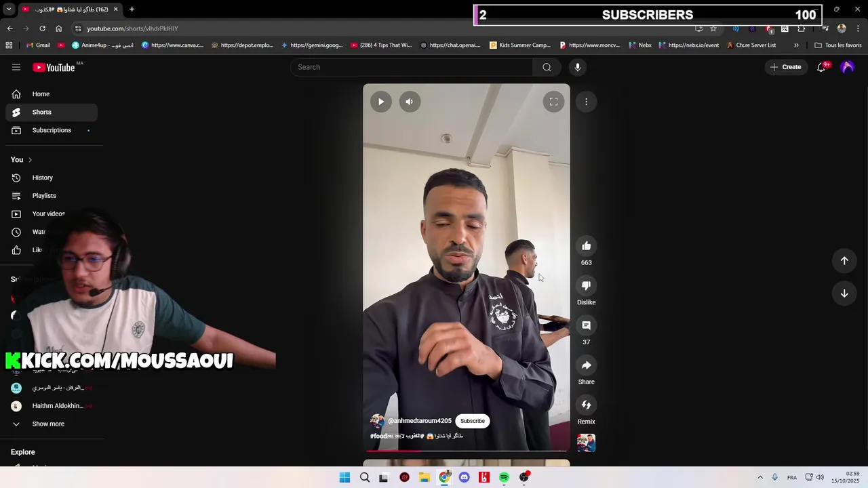Viewport: 868px width, 488px height.
Task: Click the YouTube logo
Action: [x=54, y=67]
